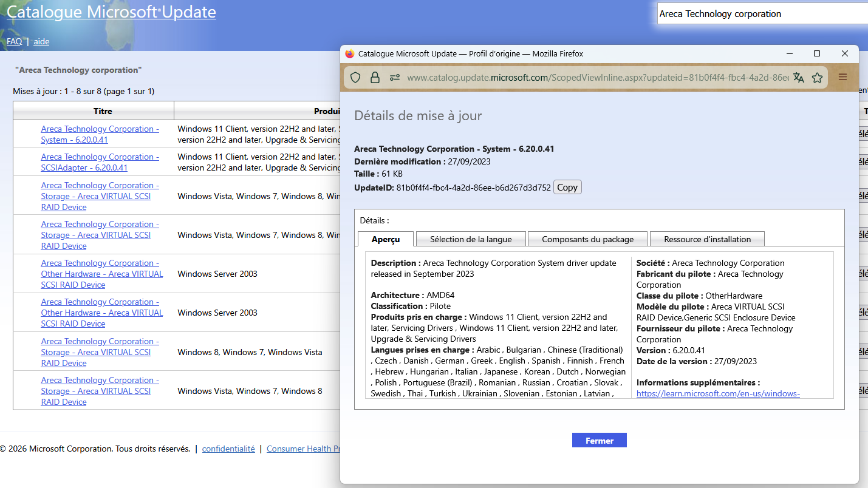Viewport: 868px width, 488px height.
Task: Open the confidentialité footer link
Action: point(228,449)
